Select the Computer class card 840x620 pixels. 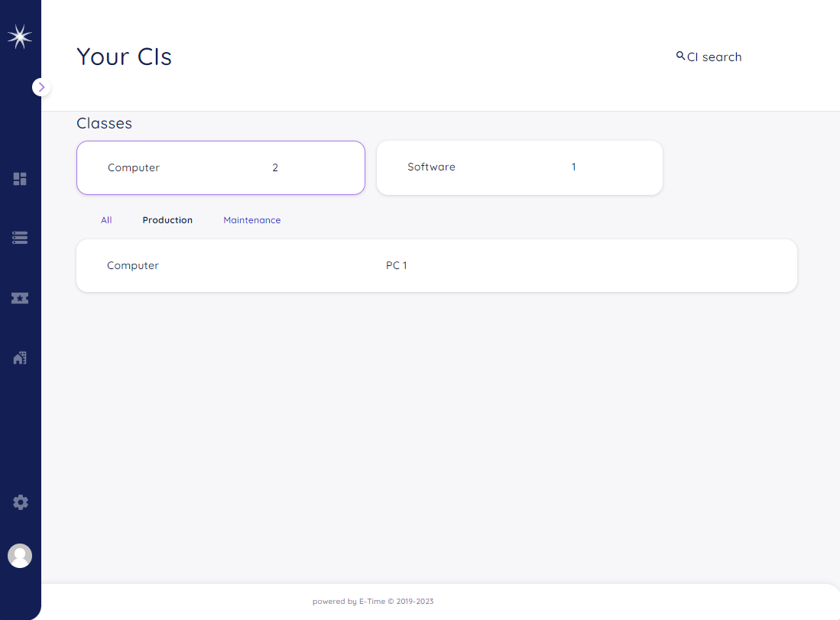coord(221,167)
